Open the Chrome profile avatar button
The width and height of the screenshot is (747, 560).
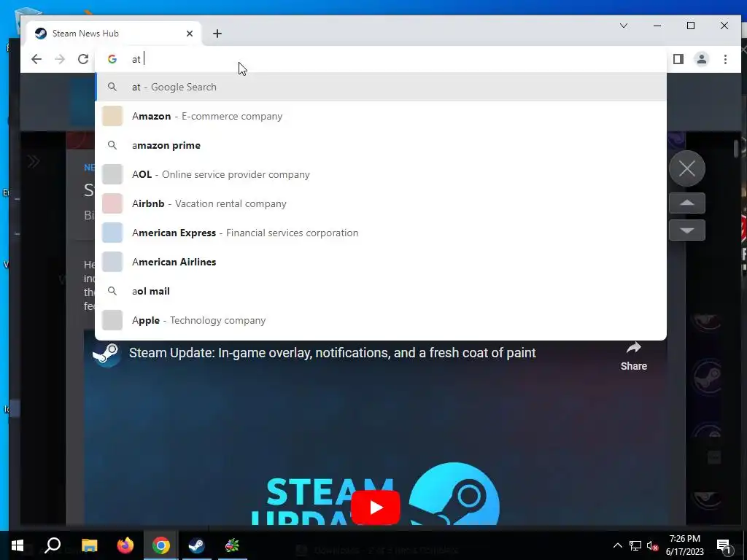701,59
